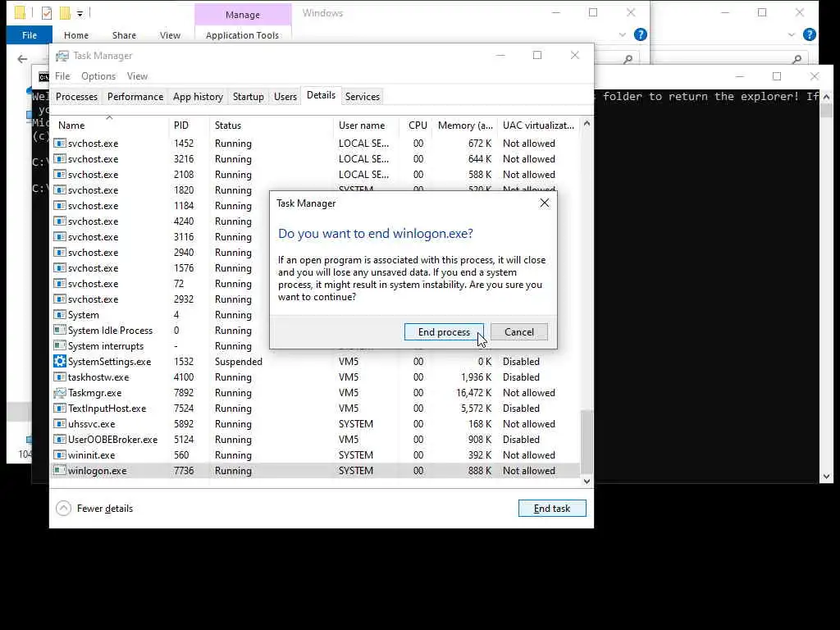Click the uhssvc.exe icon

tap(60, 424)
